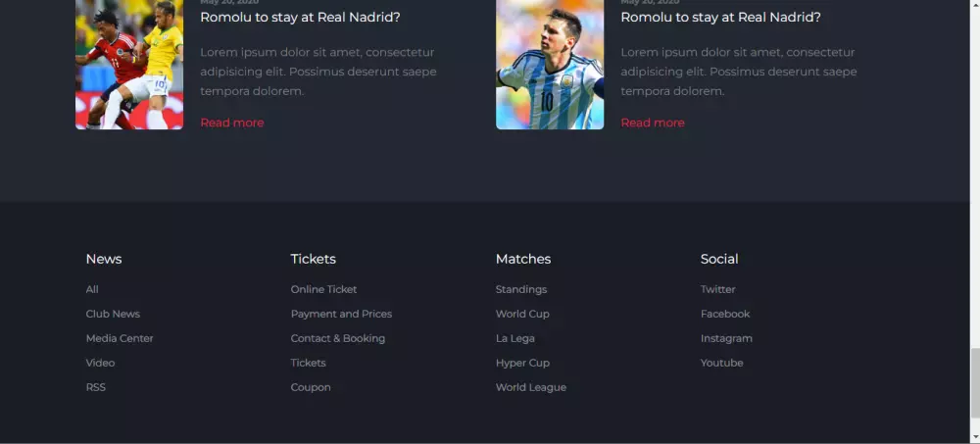Click the thumbnail of the two players tackling

tap(129, 64)
